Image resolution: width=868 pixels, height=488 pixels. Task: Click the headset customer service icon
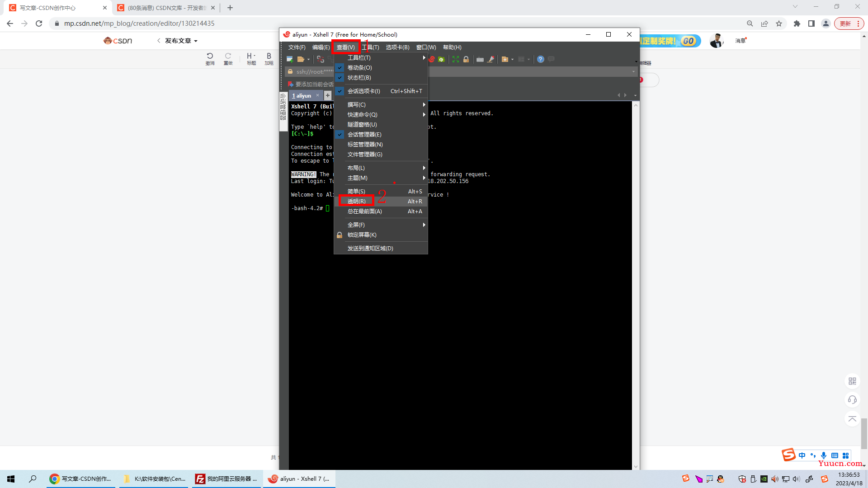pos(852,400)
